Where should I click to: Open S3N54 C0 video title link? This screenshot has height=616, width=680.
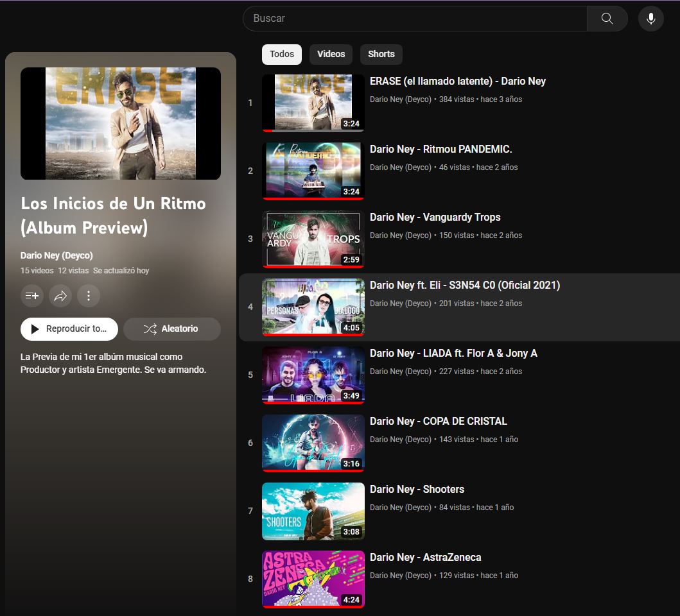(x=465, y=286)
